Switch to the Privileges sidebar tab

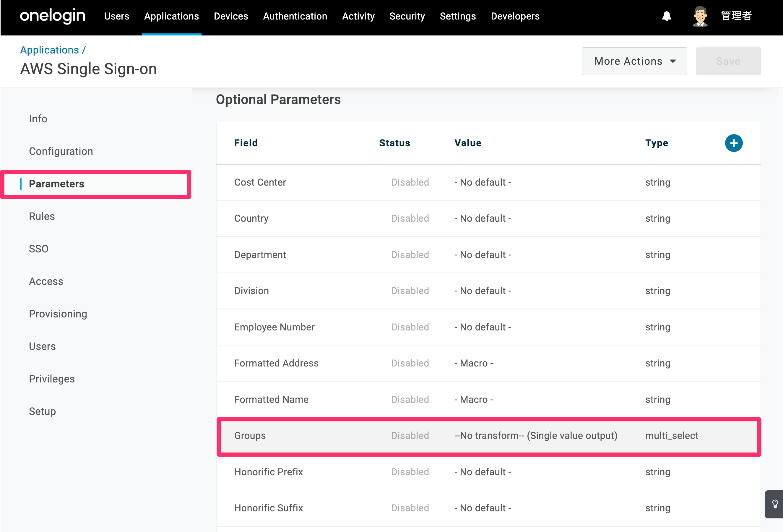point(52,379)
